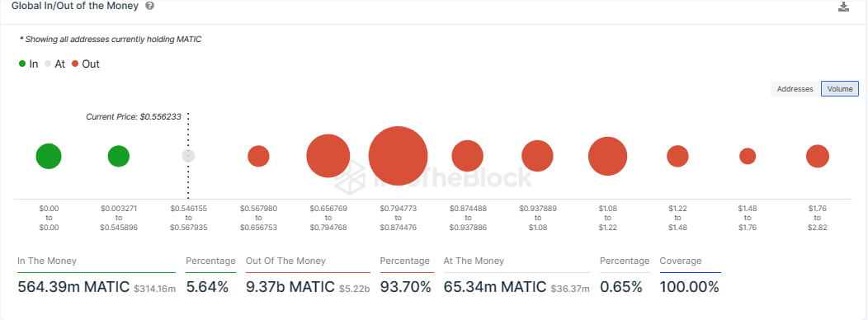Click the Current Price: $0.556233 label

click(x=134, y=117)
